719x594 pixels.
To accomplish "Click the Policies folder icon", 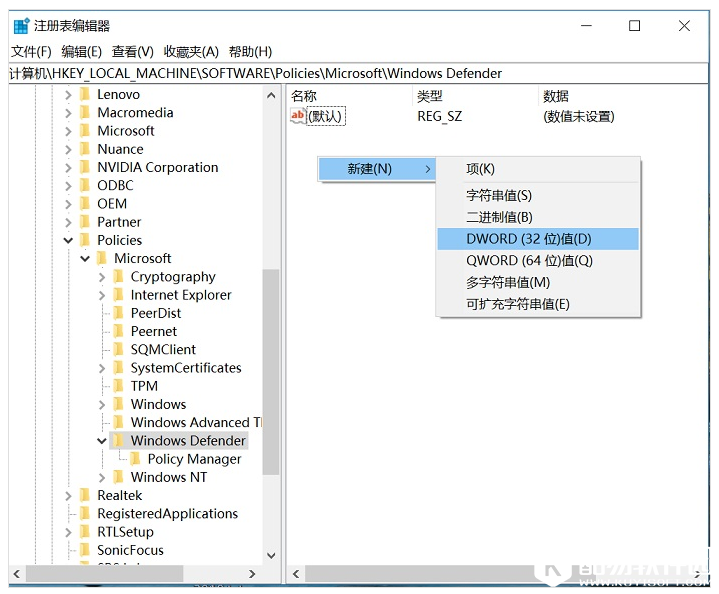I will [85, 240].
